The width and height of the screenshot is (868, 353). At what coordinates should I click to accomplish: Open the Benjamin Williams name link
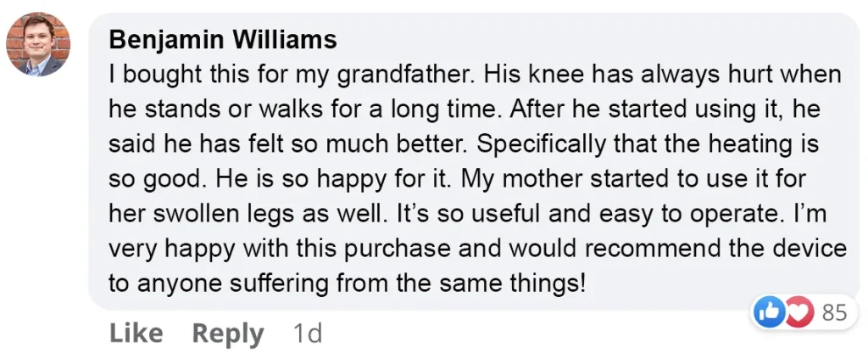223,40
